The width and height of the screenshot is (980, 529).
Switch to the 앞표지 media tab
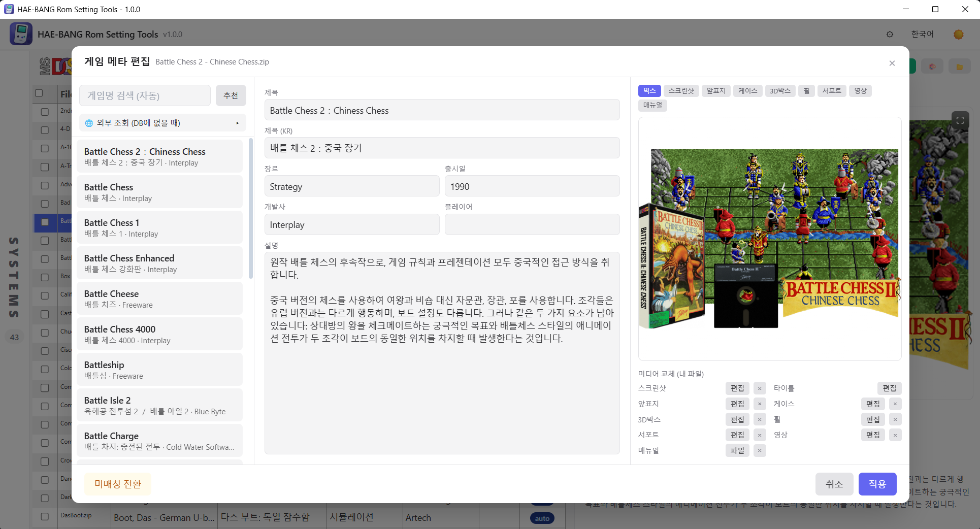coord(716,91)
